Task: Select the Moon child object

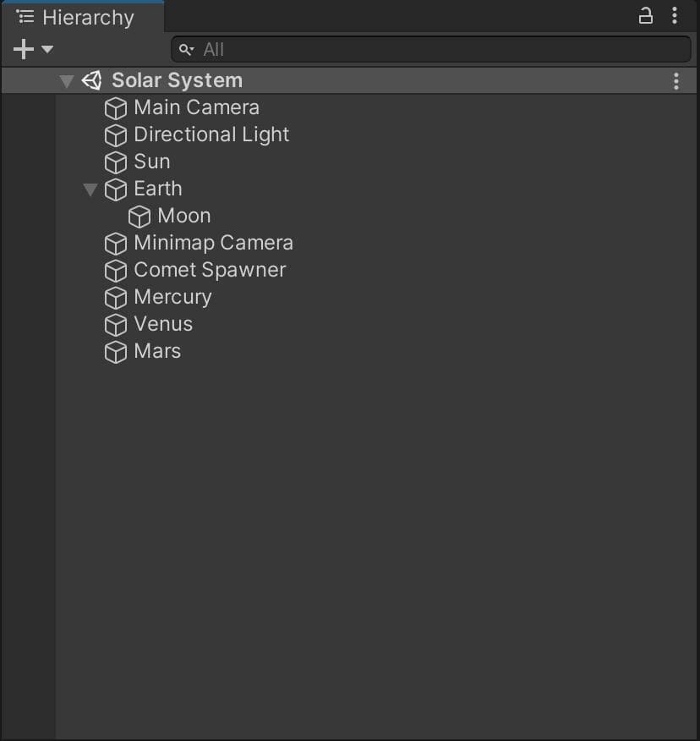Action: click(x=184, y=216)
